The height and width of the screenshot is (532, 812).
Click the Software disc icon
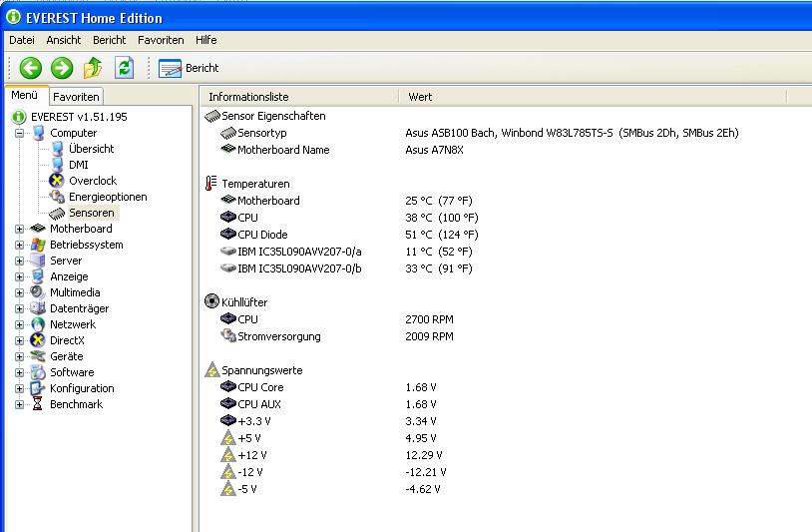point(38,372)
